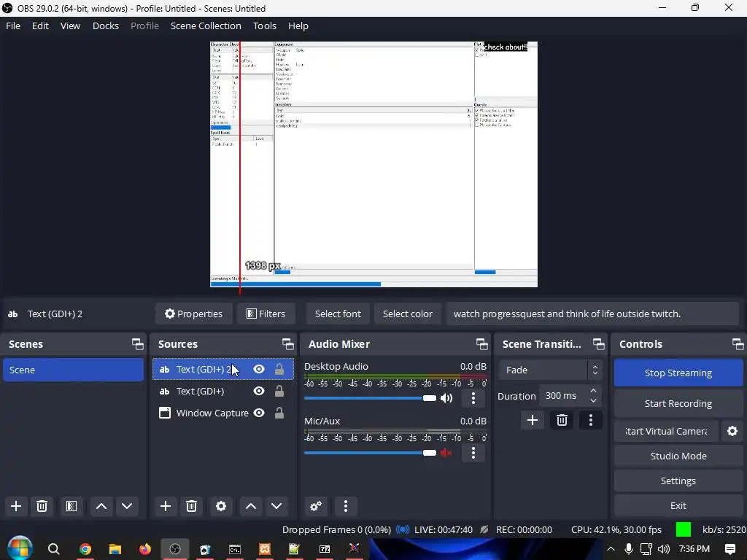The image size is (747, 560).
Task: Open transition properties three-dot menu
Action: coord(591,420)
